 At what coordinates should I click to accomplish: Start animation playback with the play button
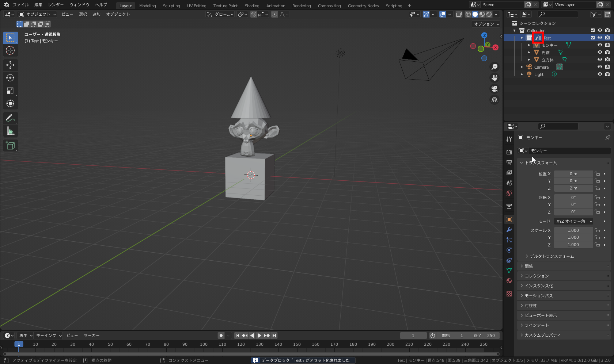(x=259, y=336)
